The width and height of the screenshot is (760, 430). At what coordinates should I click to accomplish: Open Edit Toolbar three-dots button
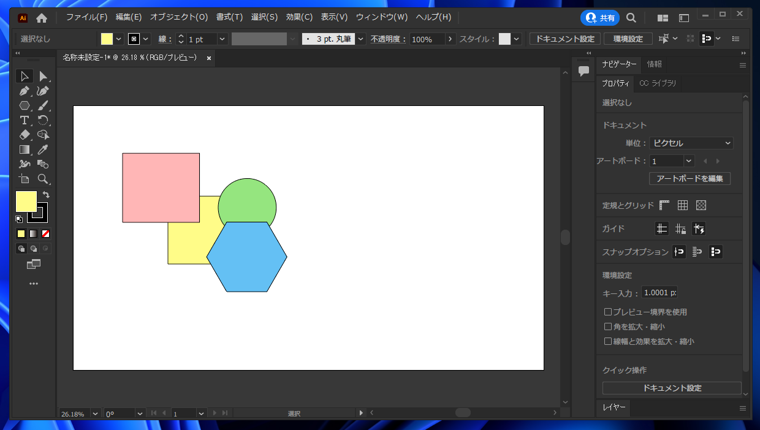(x=33, y=284)
